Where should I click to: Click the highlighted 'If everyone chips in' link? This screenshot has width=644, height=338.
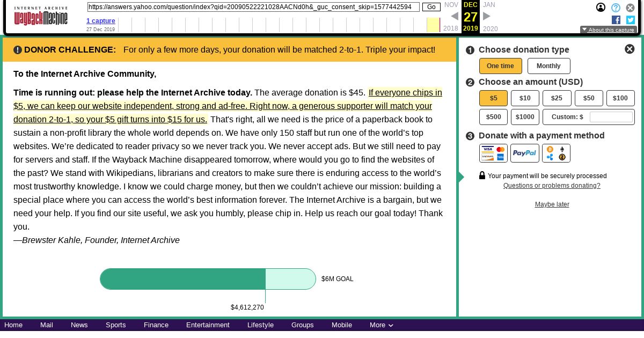tap(228, 106)
